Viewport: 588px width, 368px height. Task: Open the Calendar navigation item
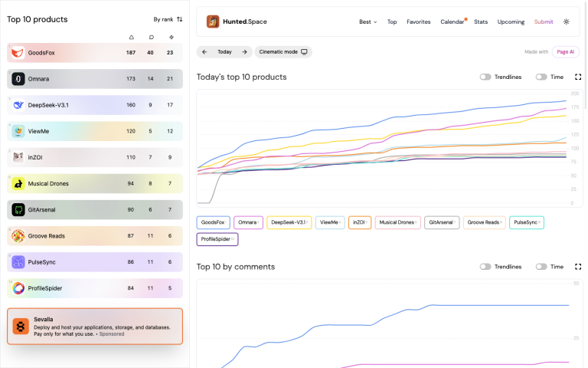click(452, 22)
